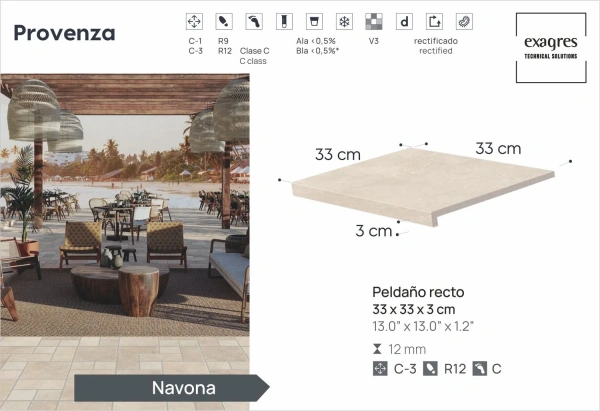
Task: Click the exagres technical solutions logo
Action: 551,48
